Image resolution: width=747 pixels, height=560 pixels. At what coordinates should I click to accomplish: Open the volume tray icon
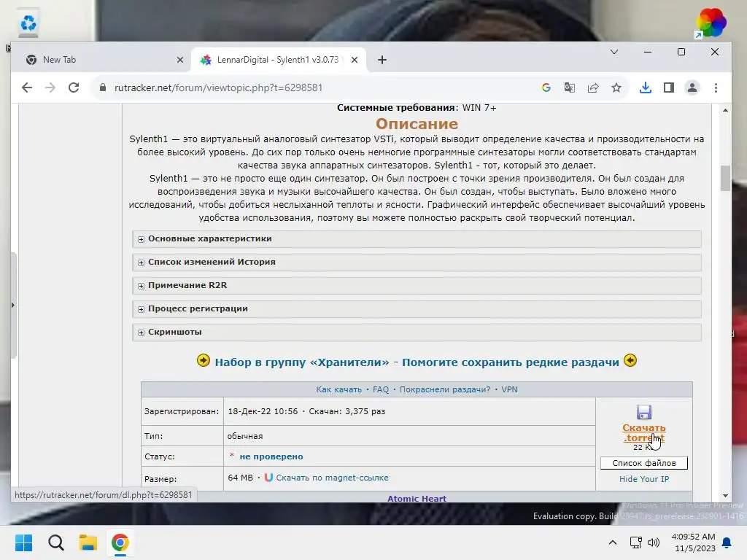(x=654, y=542)
